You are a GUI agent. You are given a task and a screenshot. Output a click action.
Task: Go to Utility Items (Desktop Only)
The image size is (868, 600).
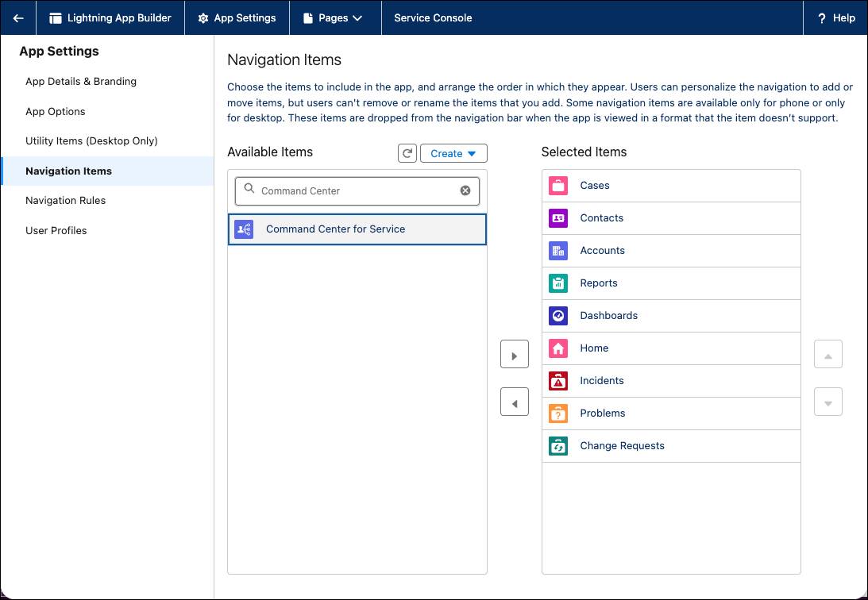(91, 141)
